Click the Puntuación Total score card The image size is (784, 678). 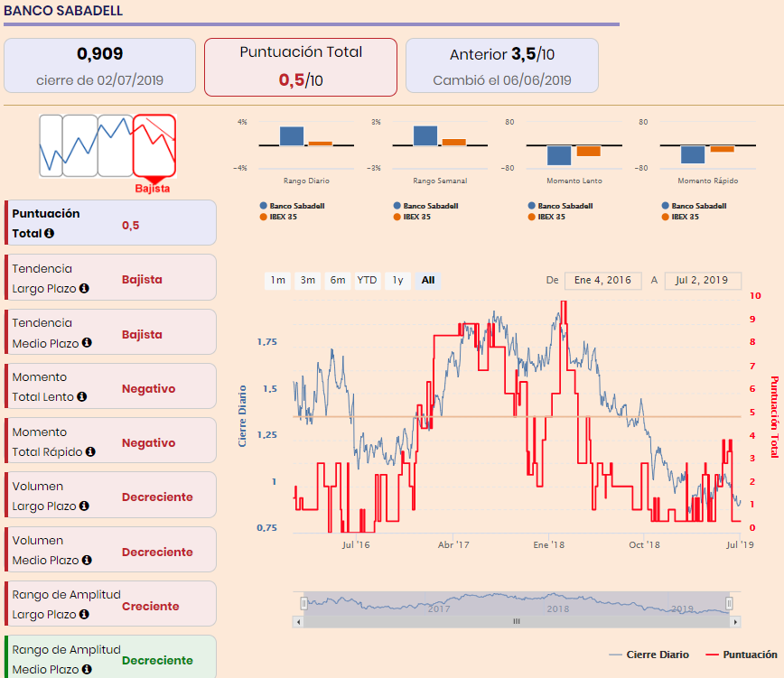click(301, 67)
